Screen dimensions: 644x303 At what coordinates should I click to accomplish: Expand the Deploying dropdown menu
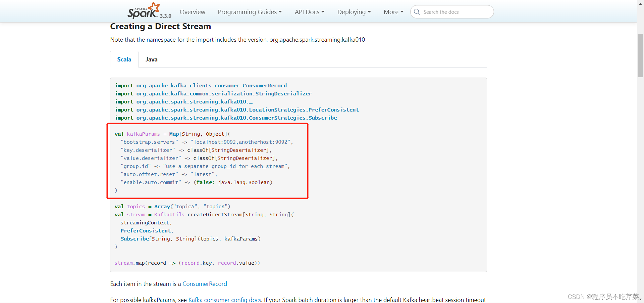point(354,12)
